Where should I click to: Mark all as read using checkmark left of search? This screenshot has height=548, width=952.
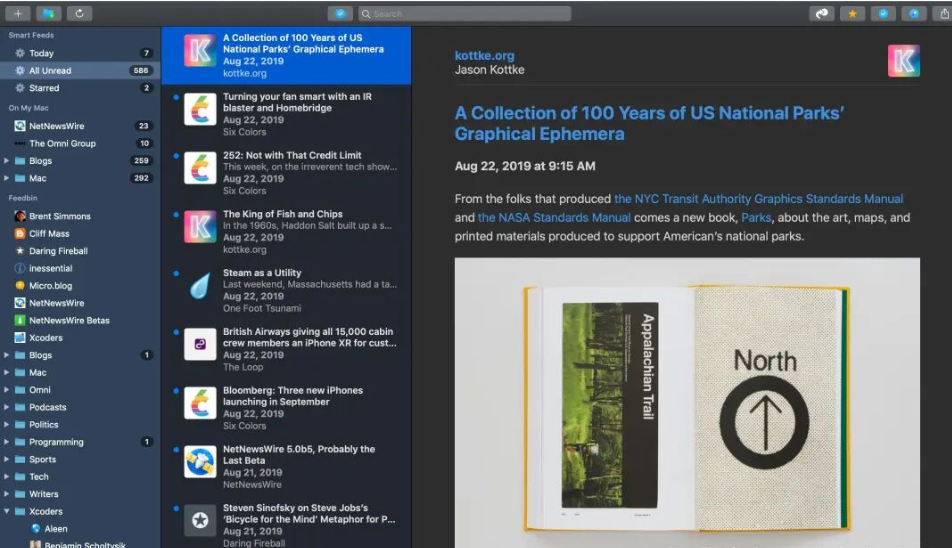point(340,13)
